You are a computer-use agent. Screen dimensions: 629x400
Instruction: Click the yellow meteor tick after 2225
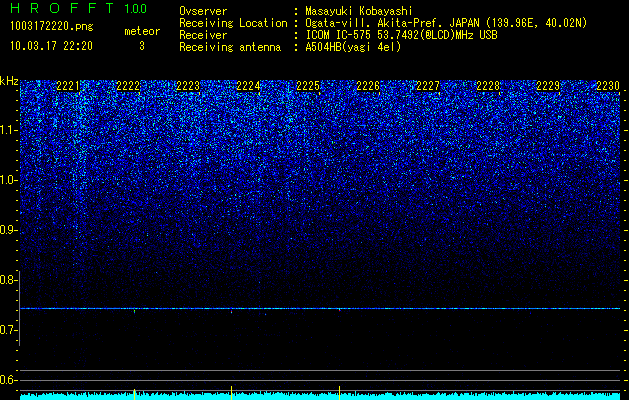tap(340, 393)
